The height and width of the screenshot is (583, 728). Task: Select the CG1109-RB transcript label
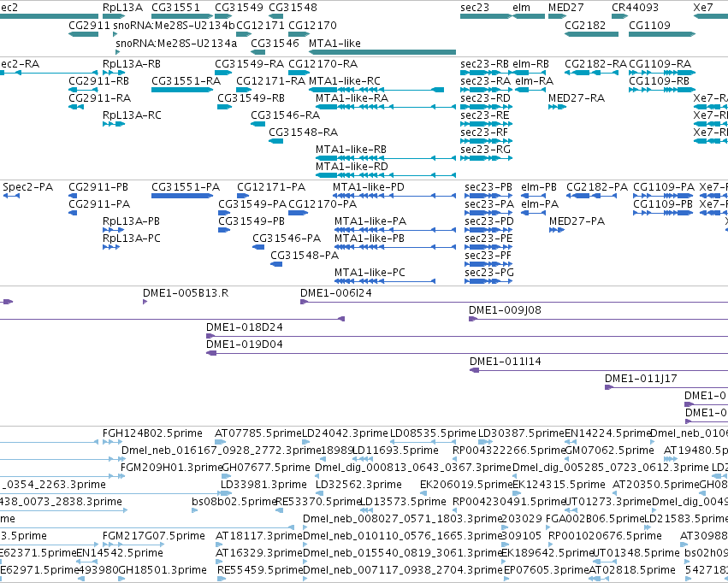click(x=660, y=80)
